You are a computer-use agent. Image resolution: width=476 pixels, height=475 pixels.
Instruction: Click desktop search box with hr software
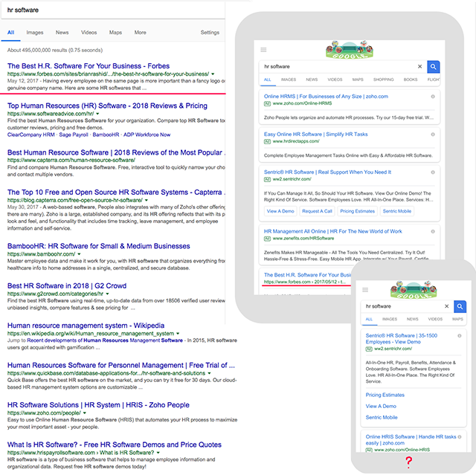coord(113,10)
